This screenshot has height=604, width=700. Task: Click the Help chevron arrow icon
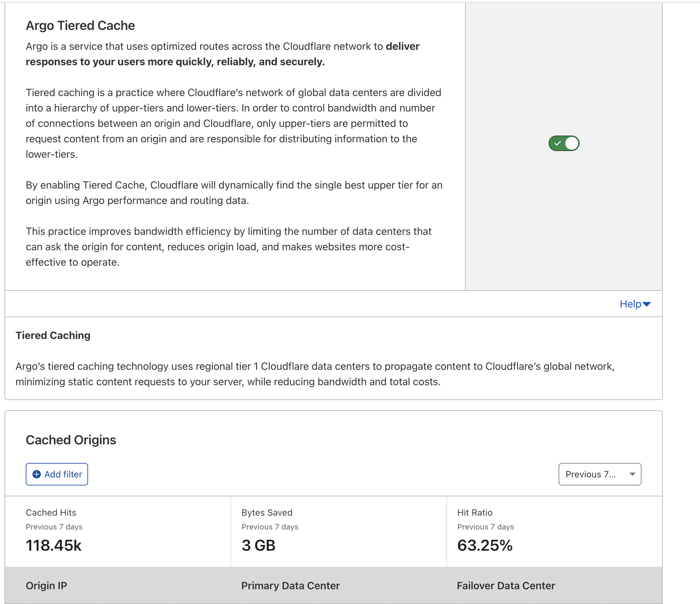click(x=647, y=304)
